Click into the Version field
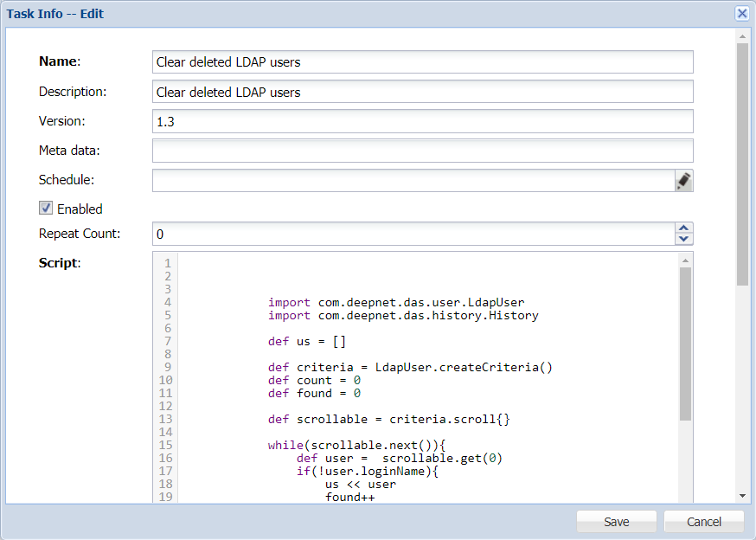The height and width of the screenshot is (540, 756). 422,121
